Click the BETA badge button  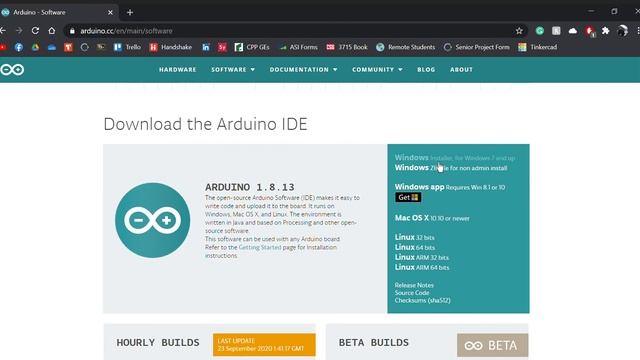(492, 345)
